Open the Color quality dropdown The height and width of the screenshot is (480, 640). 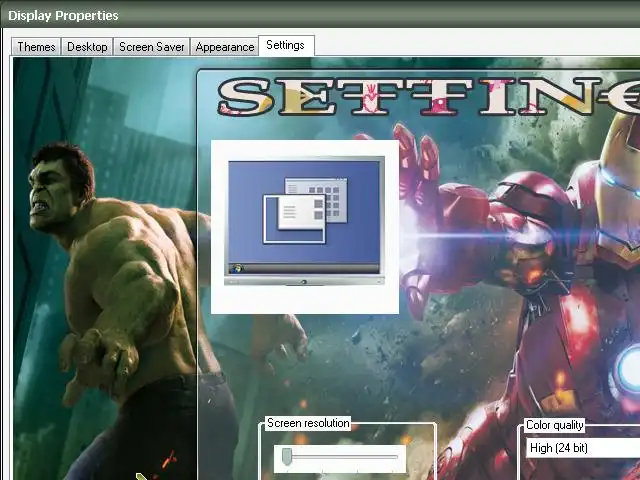pos(583,448)
